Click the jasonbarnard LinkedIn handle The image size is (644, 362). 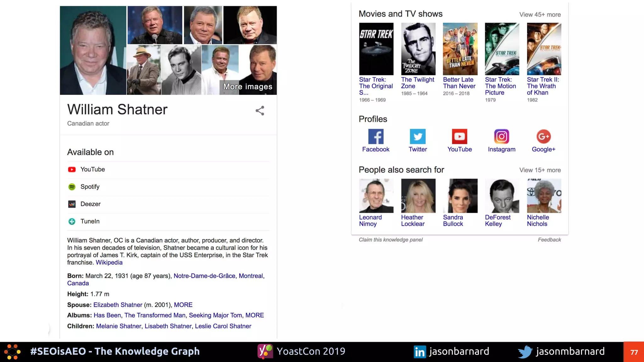[x=459, y=351]
